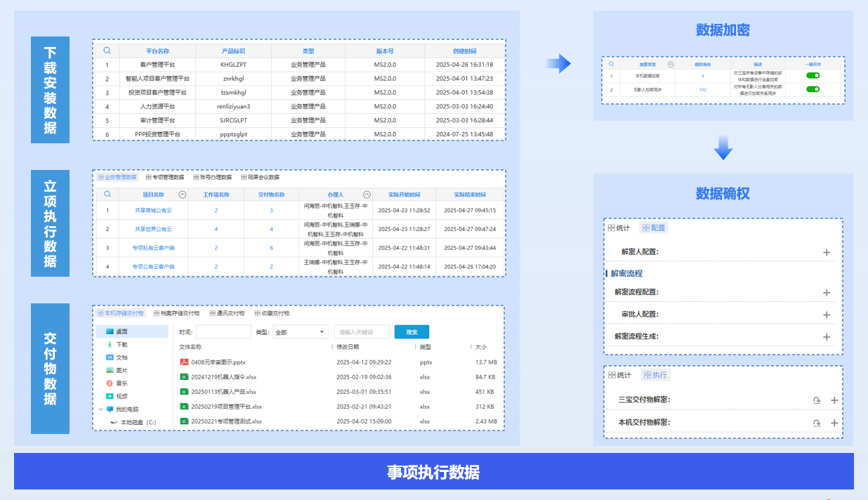Switch to the 档案存储交付物 tab

pyautogui.click(x=176, y=313)
